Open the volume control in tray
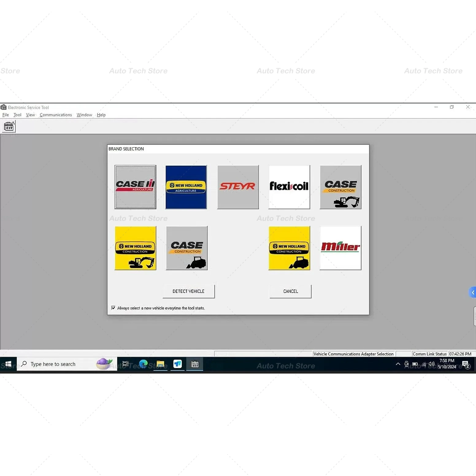This screenshot has width=476, height=476. tap(432, 364)
